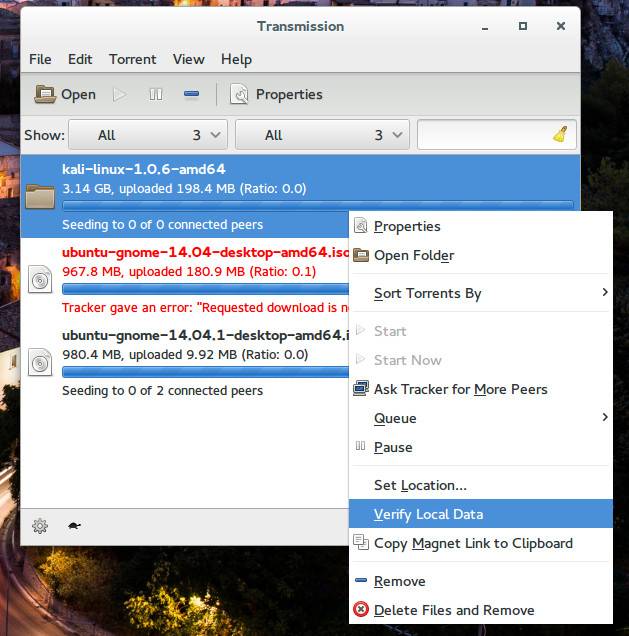Click the red Delete Files and Remove icon
Screen dimensions: 629x636
point(361,609)
